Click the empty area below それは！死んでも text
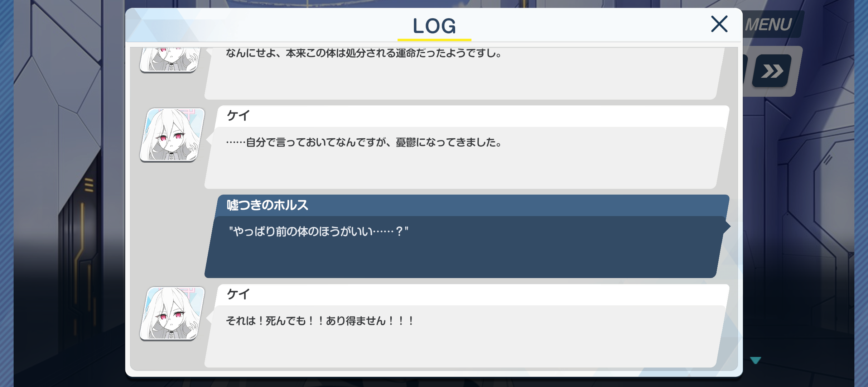 (x=462, y=348)
